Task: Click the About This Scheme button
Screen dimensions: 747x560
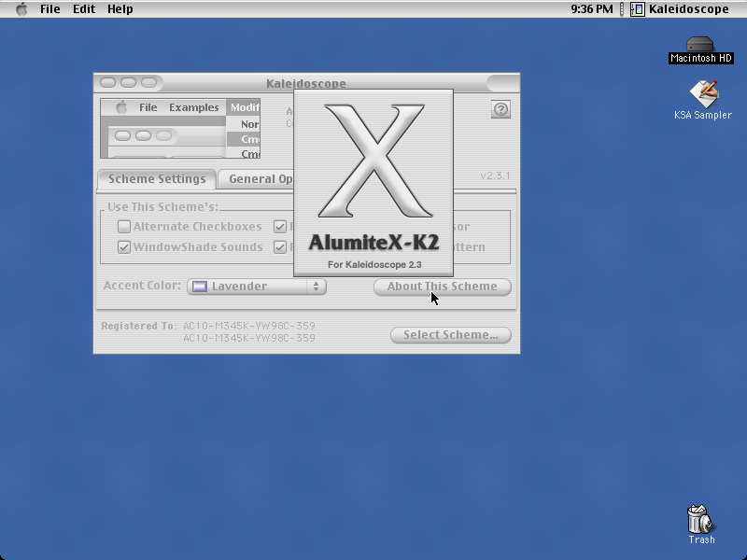Action: 442,287
